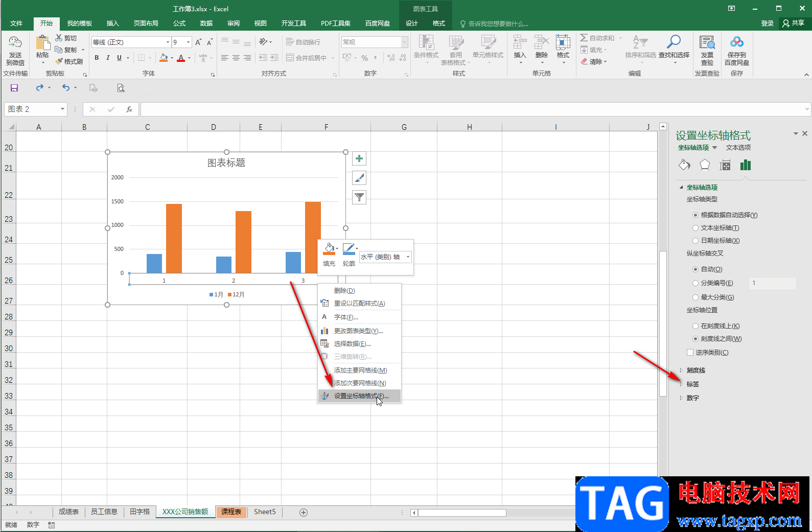
Task: Open chart element selector 水平(类别)轴 dropdown
Action: coord(408,257)
